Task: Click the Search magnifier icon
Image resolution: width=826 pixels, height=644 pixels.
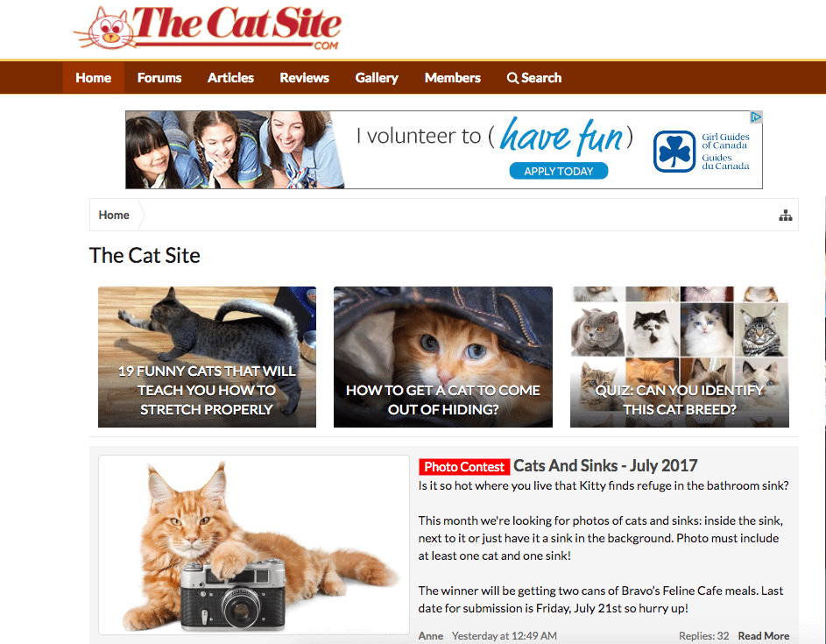Action: click(512, 78)
